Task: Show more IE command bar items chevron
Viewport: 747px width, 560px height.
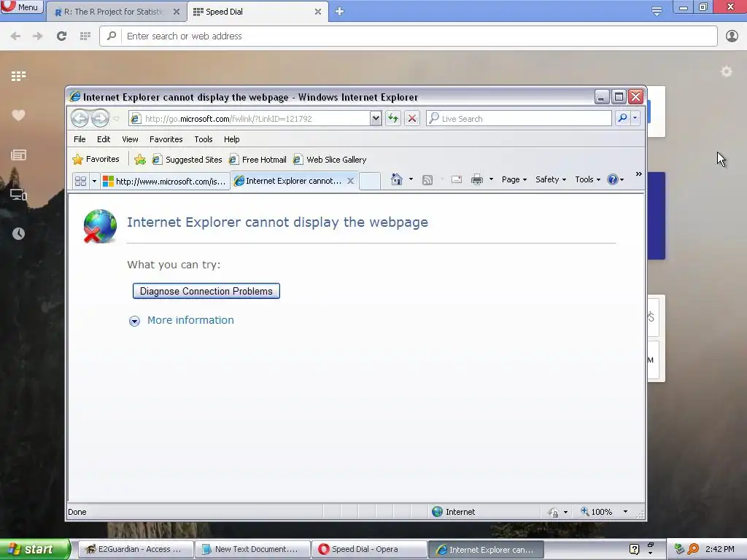Action: [x=639, y=174]
